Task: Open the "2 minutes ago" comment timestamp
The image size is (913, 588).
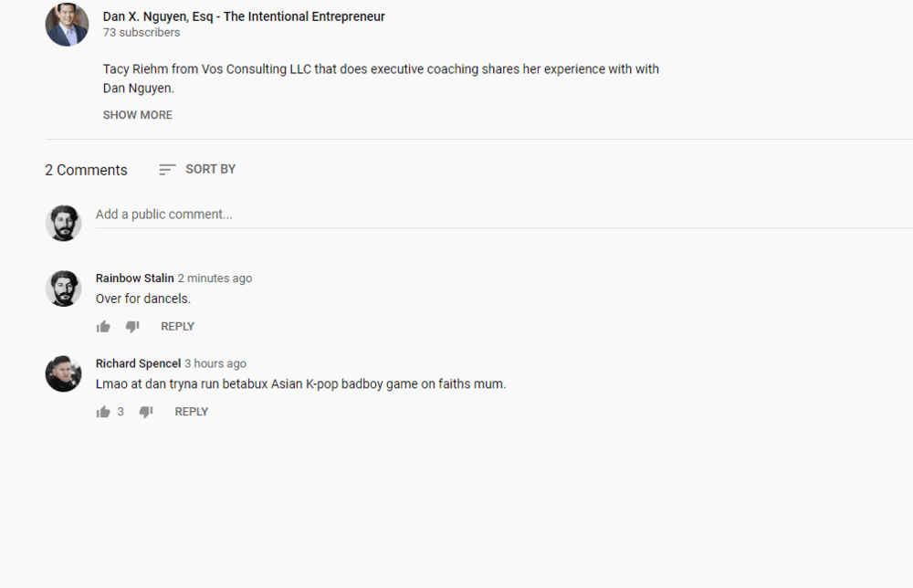Action: click(215, 278)
